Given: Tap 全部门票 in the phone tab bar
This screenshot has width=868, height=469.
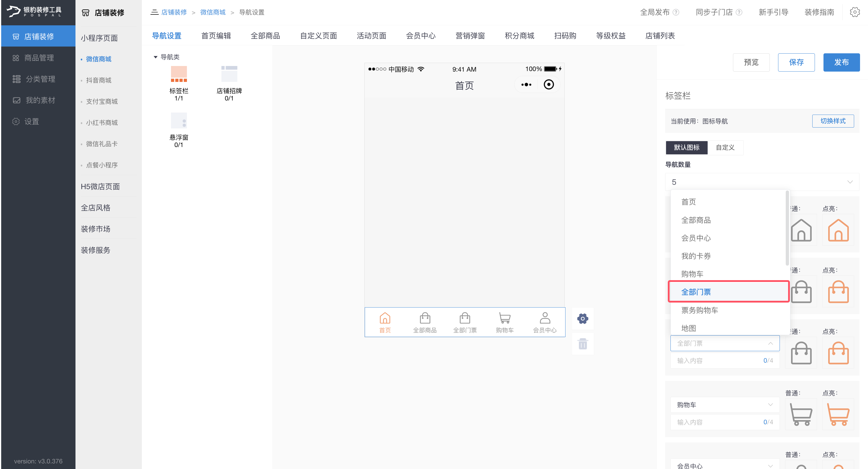Looking at the screenshot, I should [465, 323].
